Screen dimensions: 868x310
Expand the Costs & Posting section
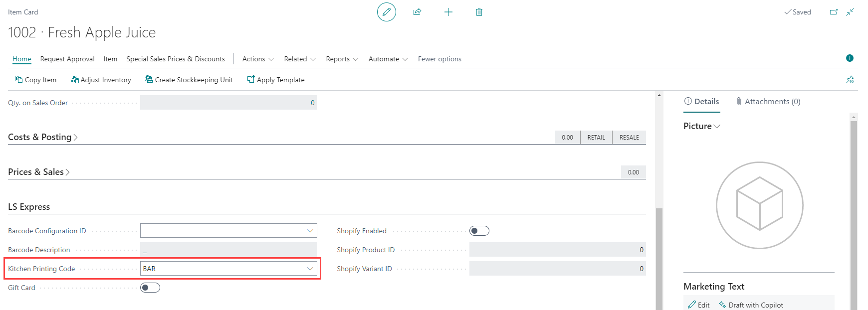coord(42,137)
